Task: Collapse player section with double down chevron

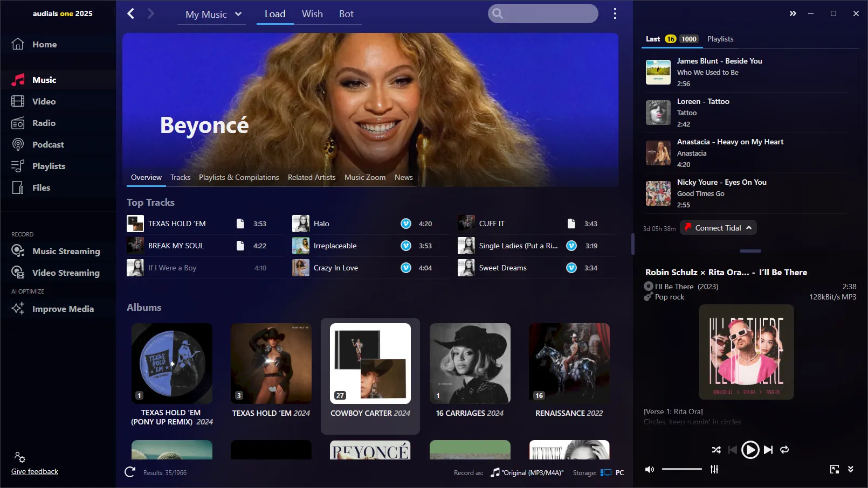Action: [851, 469]
